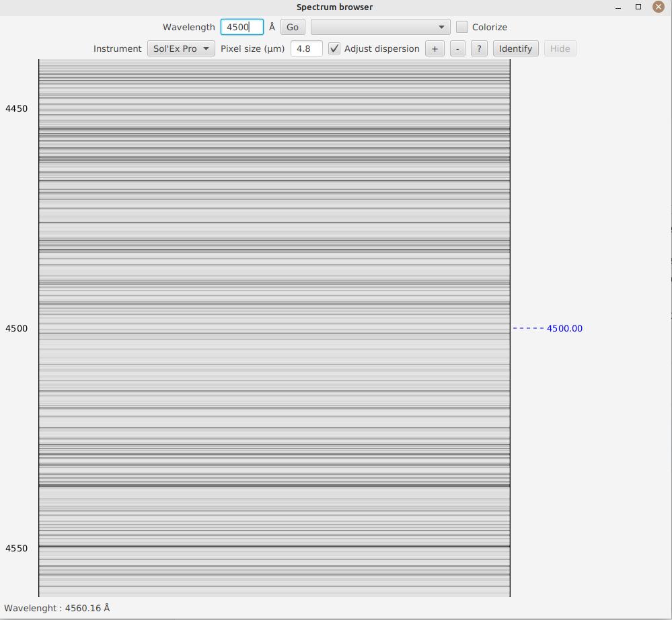Click the left-axis 4500 label

[x=17, y=329]
